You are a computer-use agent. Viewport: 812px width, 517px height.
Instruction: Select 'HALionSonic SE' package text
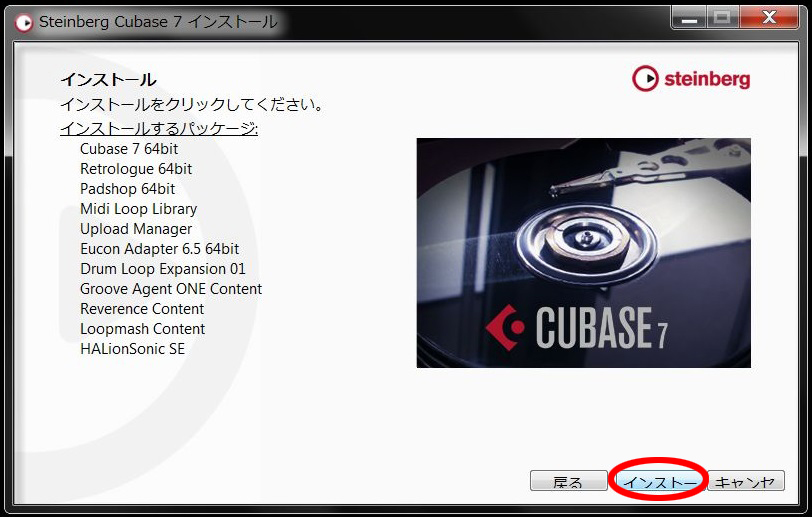click(133, 349)
